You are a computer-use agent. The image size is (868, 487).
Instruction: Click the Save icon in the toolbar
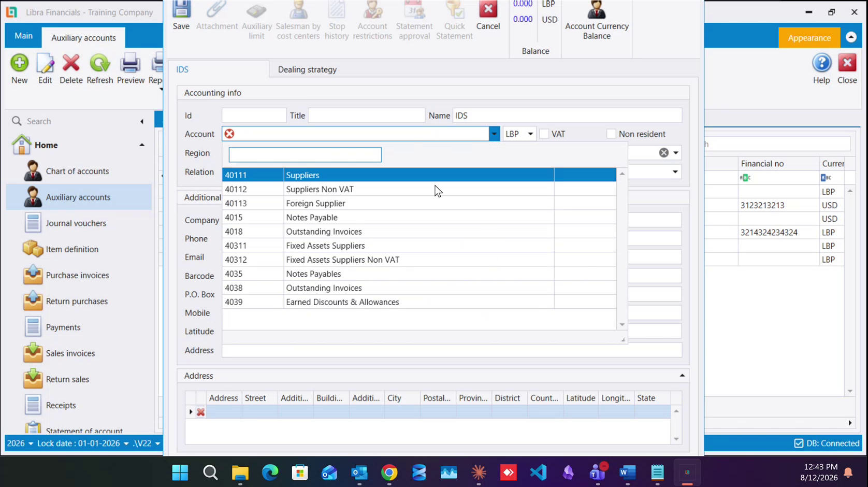coord(181,9)
